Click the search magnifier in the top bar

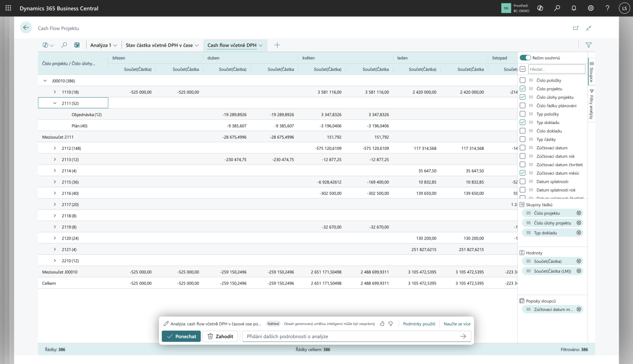[x=557, y=8]
